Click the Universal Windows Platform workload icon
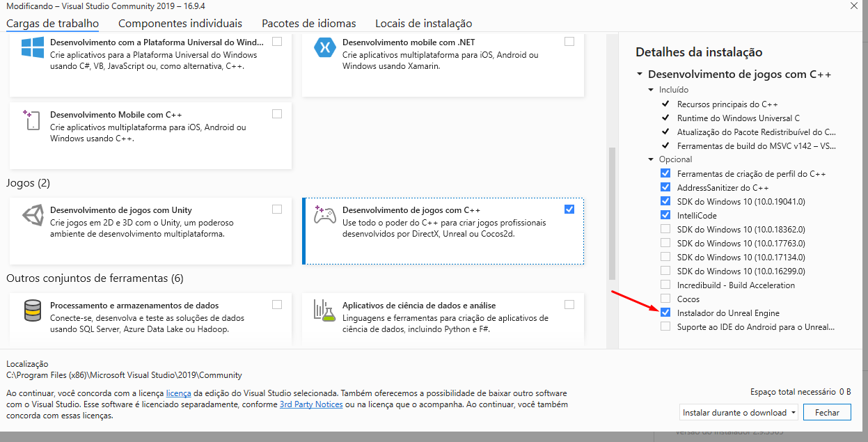 click(33, 47)
